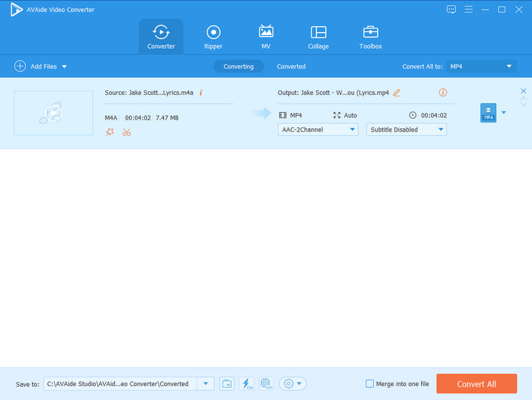
Task: Open the Convert All to MP4 dropdown
Action: pyautogui.click(x=481, y=66)
